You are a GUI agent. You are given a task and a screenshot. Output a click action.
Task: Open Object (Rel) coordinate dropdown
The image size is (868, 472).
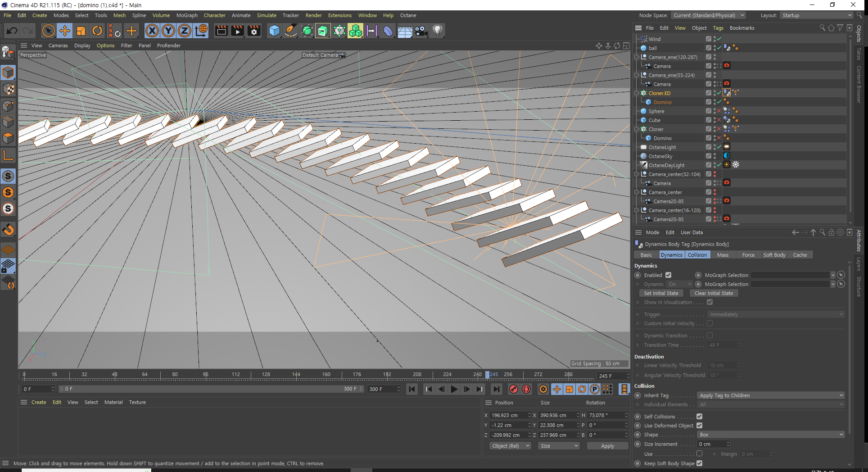pyautogui.click(x=511, y=446)
